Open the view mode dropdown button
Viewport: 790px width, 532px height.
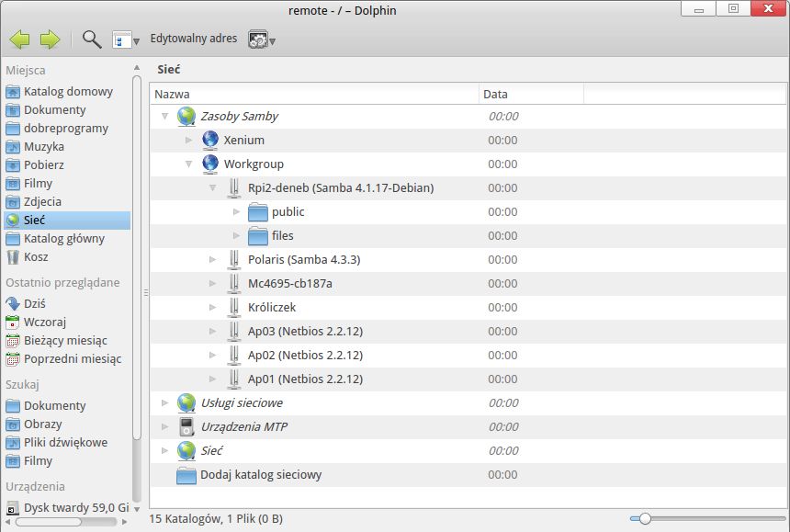[x=126, y=40]
